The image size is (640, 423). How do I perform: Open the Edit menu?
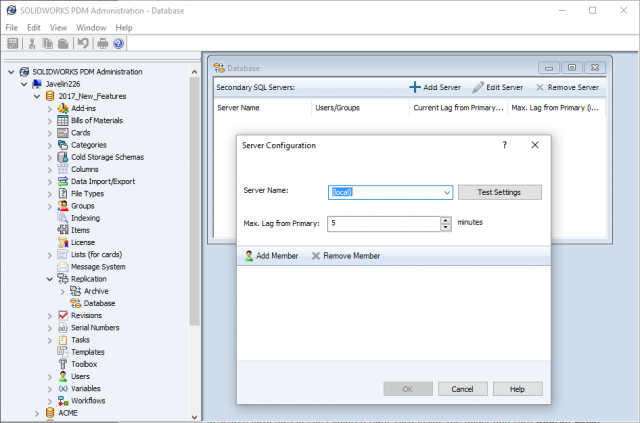33,28
